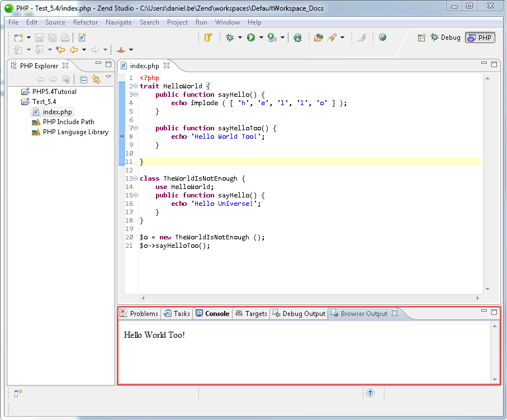Collapse the class fold marker on line 13
This screenshot has width=507, height=420.
pyautogui.click(x=135, y=178)
